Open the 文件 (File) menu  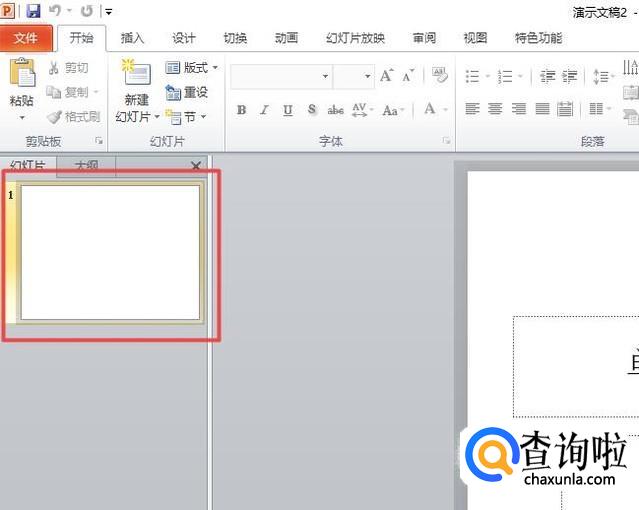pyautogui.click(x=26, y=38)
